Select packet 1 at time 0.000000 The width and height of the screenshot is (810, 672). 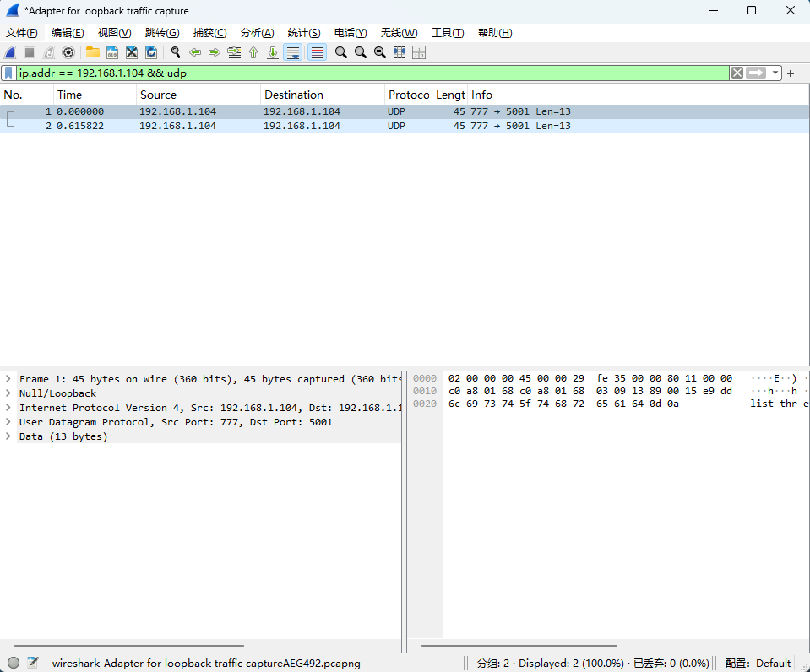405,111
